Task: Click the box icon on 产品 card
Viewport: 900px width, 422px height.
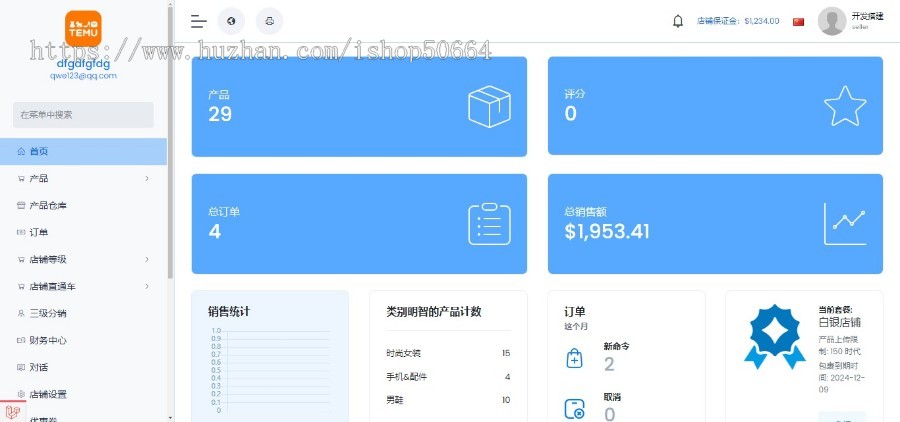Action: point(489,106)
